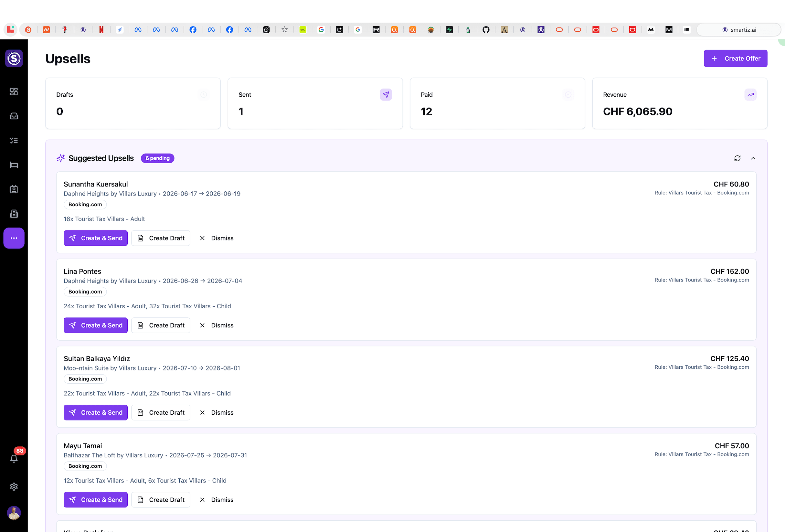Create and send Mayu Tamai's upsell
This screenshot has height=532, width=785.
(x=96, y=500)
